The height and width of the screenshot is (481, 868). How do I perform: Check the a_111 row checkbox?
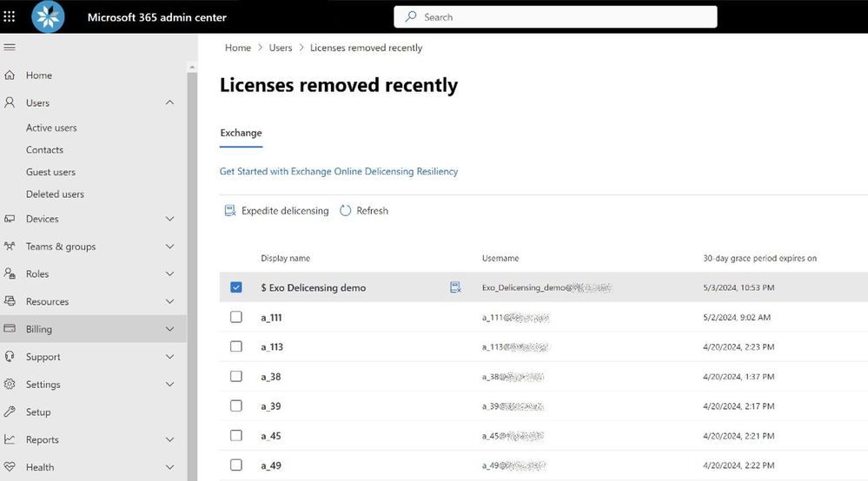236,317
